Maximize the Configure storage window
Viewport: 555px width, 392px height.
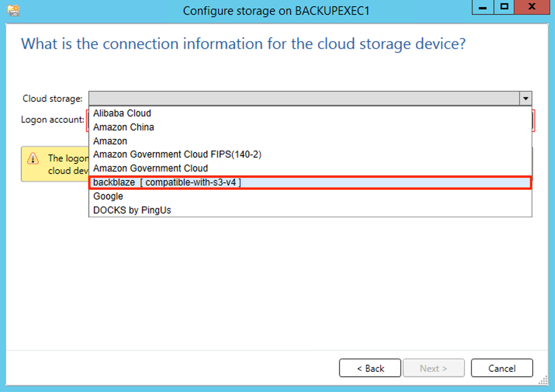[x=504, y=7]
